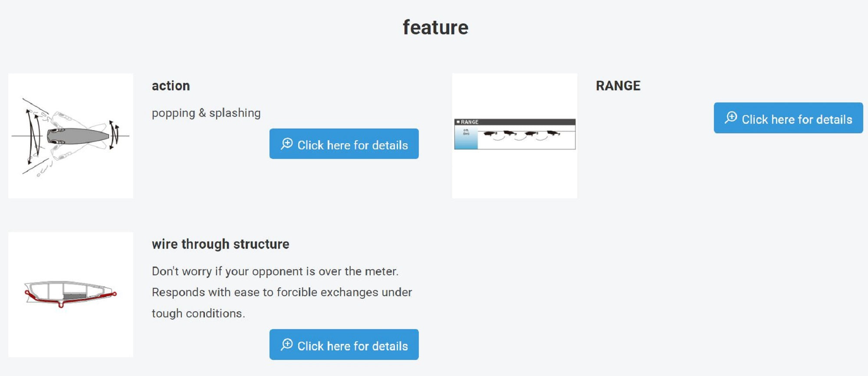Open details for the RANGE feature
The image size is (868, 376).
tap(788, 118)
